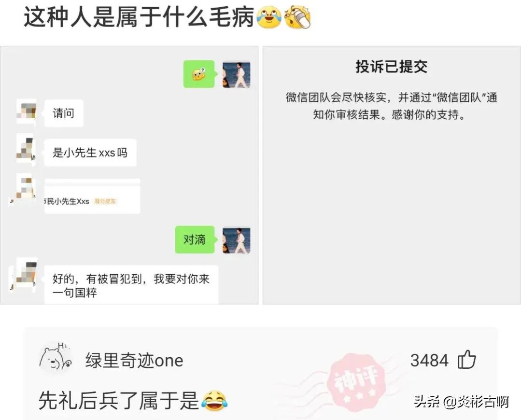Tap the blurred avatar next to 请问

[x=26, y=112]
